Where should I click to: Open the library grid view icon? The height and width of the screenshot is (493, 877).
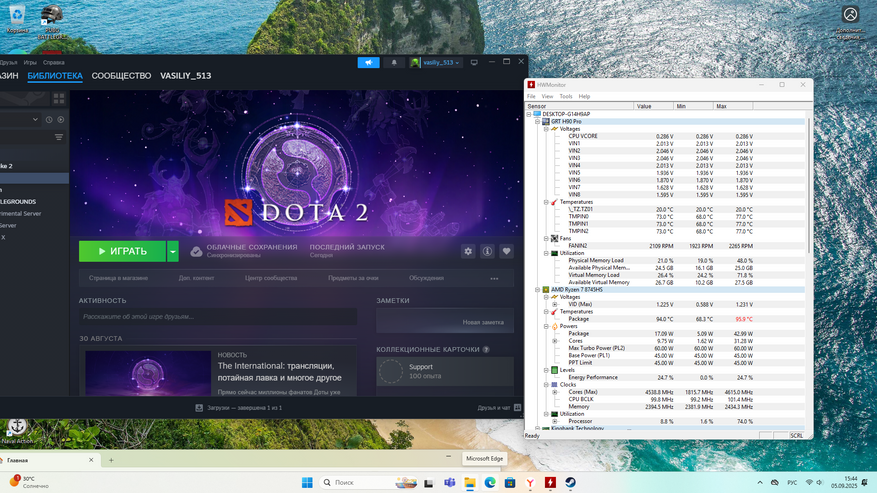pyautogui.click(x=58, y=99)
